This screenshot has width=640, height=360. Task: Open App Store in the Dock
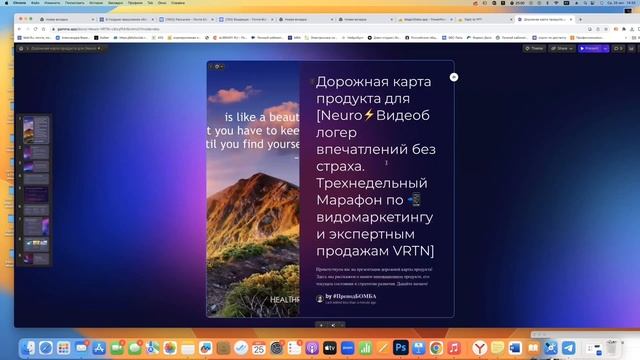coord(99,348)
